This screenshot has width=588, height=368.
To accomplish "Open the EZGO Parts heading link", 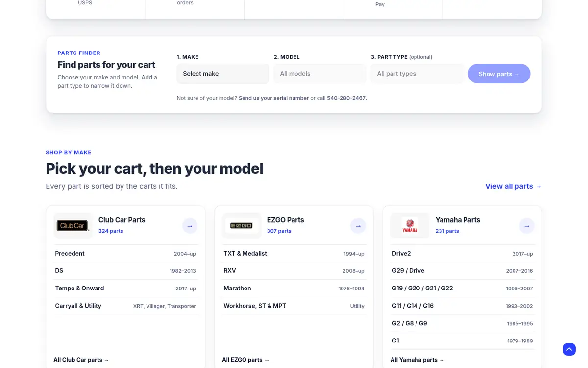I will point(286,220).
